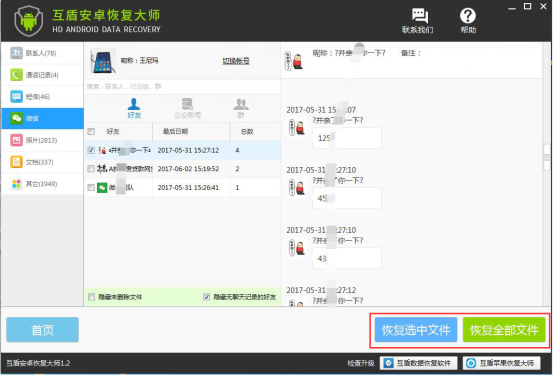This screenshot has width=554, height=376.
Task: Select 短信(46) messages category
Action: pyautogui.click(x=42, y=97)
